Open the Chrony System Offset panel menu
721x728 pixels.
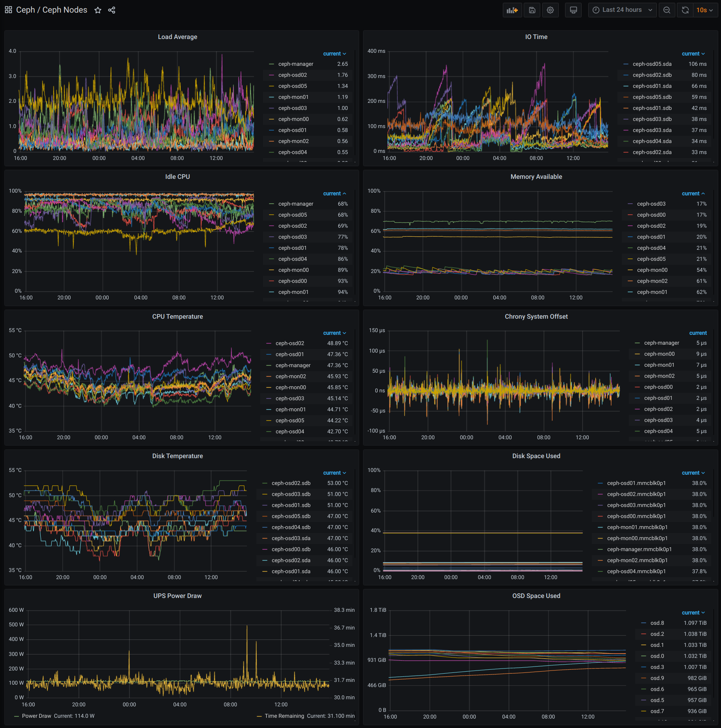[536, 317]
